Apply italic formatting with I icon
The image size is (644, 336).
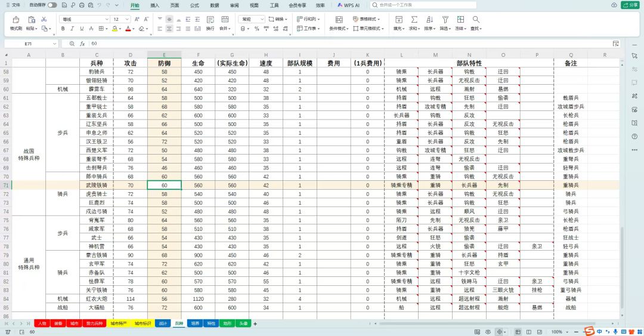[72, 29]
